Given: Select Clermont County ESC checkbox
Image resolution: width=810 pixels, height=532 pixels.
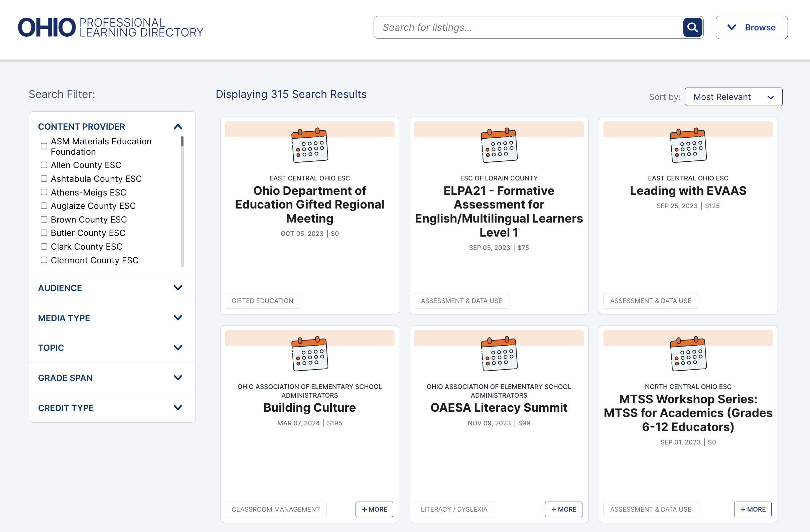Looking at the screenshot, I should [x=44, y=260].
